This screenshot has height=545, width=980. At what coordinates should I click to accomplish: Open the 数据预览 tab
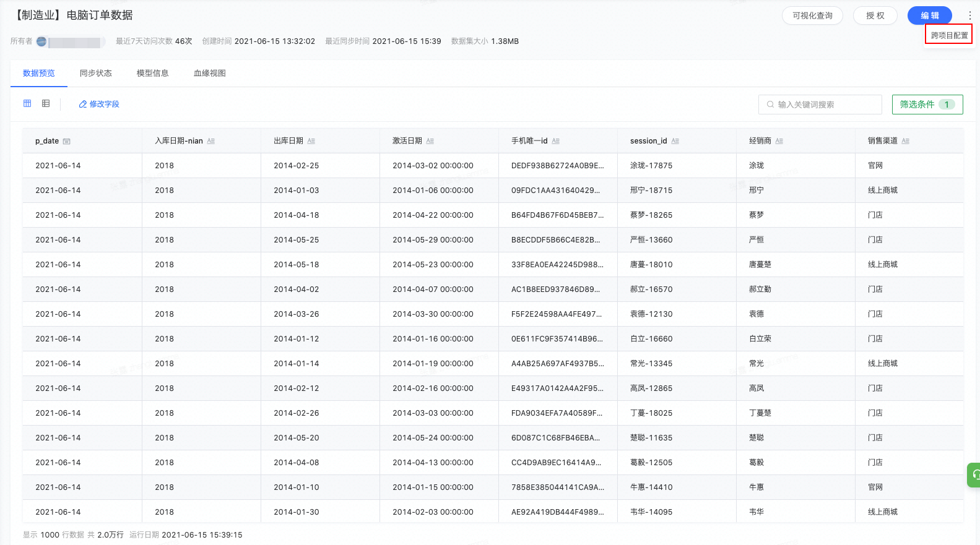pos(39,73)
